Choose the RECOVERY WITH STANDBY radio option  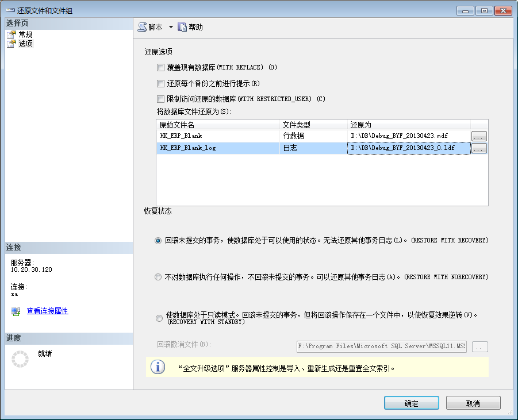click(158, 319)
